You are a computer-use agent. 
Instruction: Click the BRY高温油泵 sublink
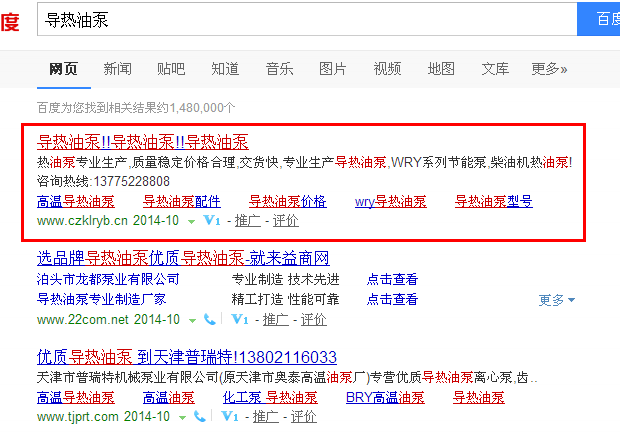click(x=385, y=398)
